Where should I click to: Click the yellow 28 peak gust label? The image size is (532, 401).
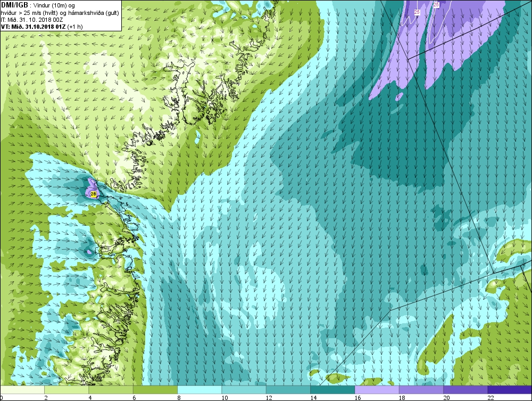pyautogui.click(x=93, y=193)
